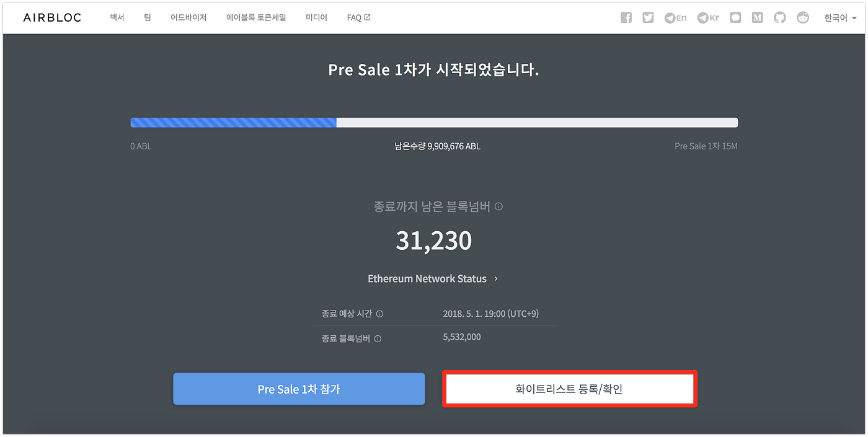The width and height of the screenshot is (868, 437).
Task: Click the info icon next to 종료 예상 시간
Action: pos(379,314)
